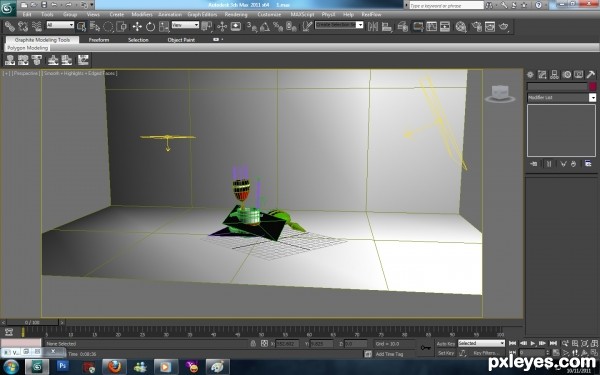Open the Modify panel tab icon

tap(542, 75)
